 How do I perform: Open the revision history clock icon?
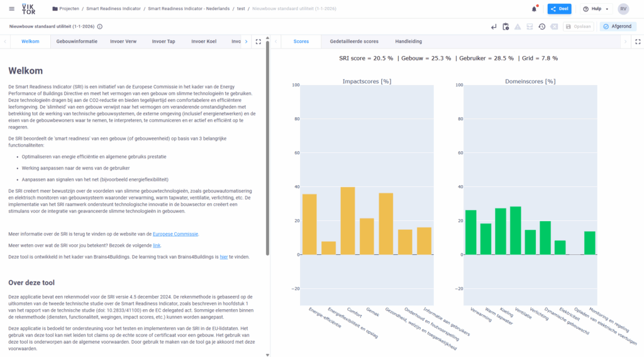[x=541, y=26]
